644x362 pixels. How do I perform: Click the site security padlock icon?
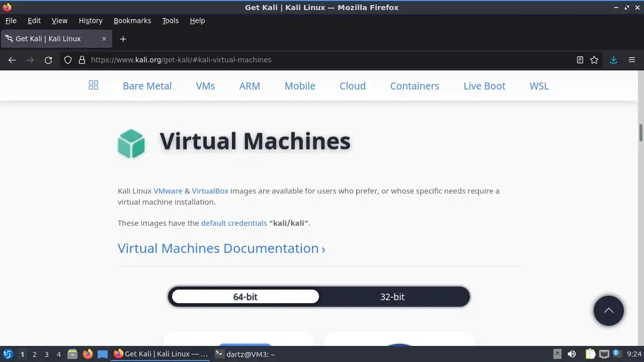[x=82, y=60]
